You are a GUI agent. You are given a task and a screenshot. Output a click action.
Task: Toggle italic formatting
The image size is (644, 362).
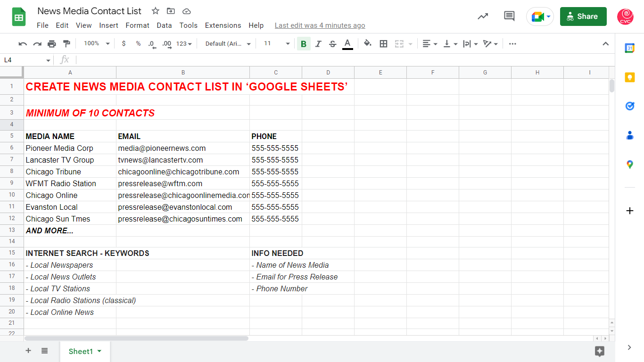coord(318,44)
